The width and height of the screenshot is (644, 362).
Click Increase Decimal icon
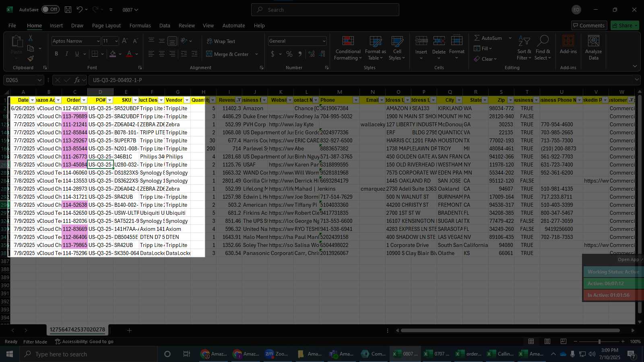pos(312,54)
